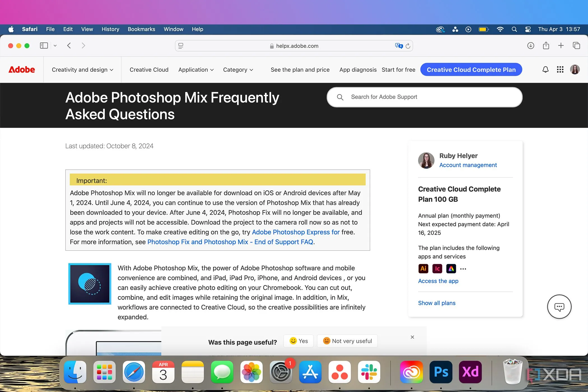Open profile avatar in Adobe header
The image size is (588, 392).
pyautogui.click(x=575, y=69)
